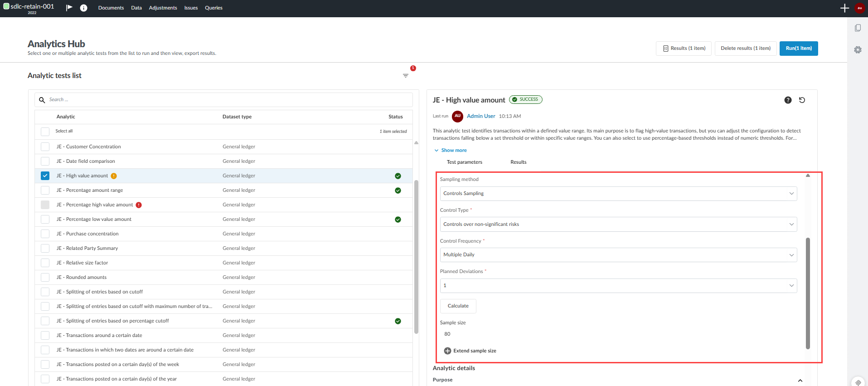Open the Adjustments menu

(163, 8)
